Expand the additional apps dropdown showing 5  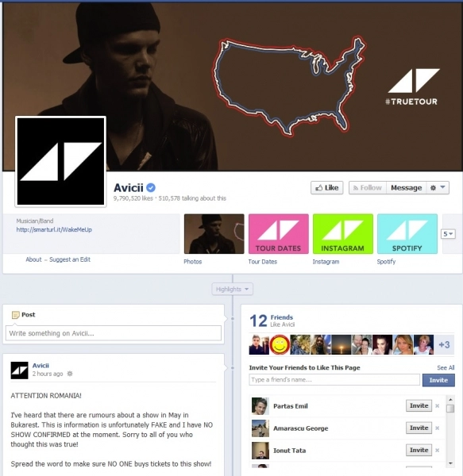point(448,234)
